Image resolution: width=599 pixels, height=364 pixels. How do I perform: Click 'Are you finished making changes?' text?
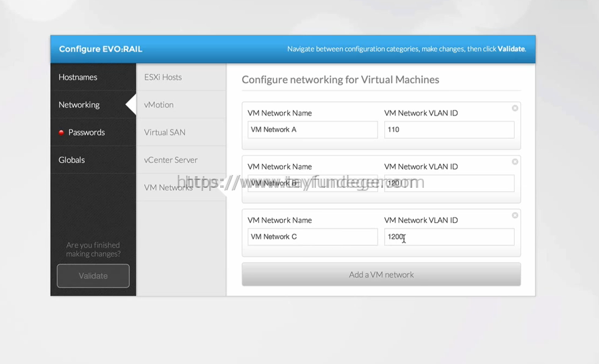[93, 249]
